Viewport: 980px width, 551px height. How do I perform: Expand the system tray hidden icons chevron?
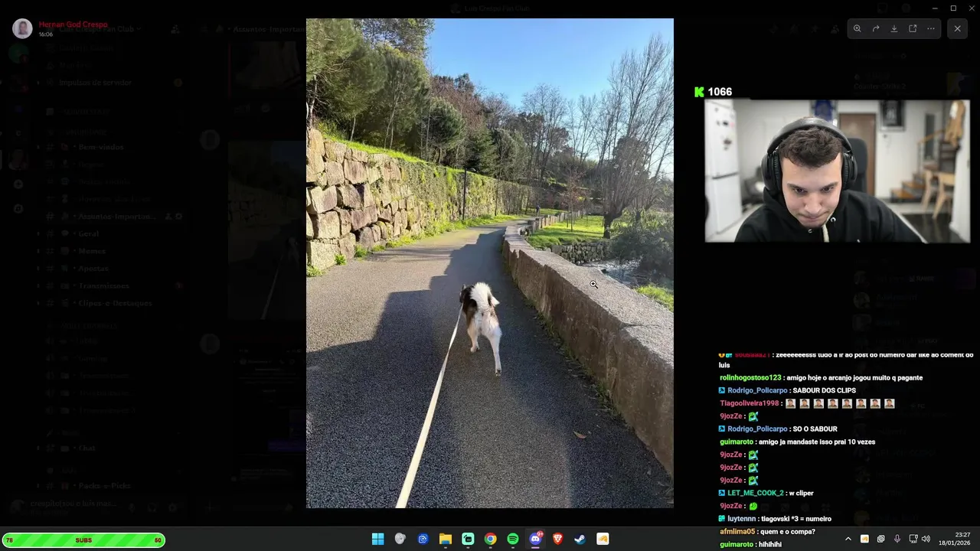pos(848,540)
